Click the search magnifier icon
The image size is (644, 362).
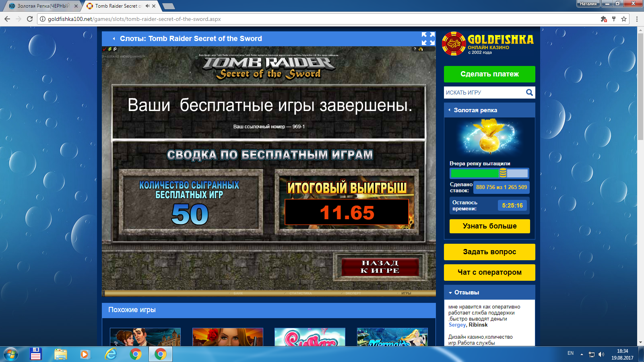coord(529,93)
